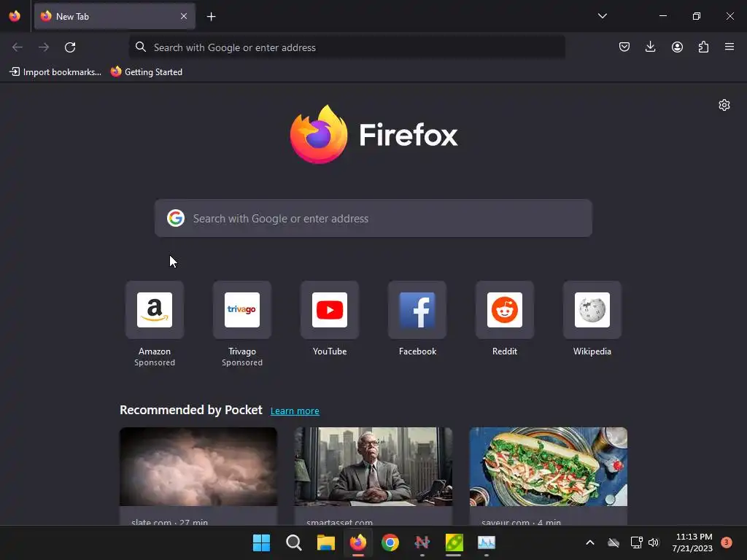Screen dimensions: 747x560
Task: Click the Firefox taskbar icon
Action: tap(357, 542)
